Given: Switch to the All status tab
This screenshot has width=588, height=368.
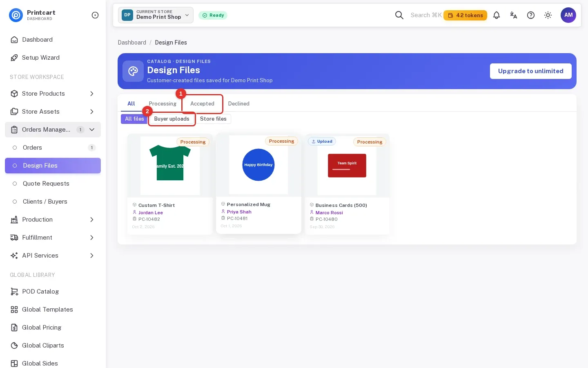Looking at the screenshot, I should tap(131, 104).
